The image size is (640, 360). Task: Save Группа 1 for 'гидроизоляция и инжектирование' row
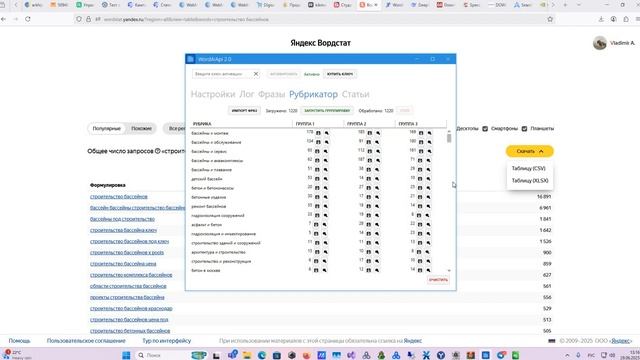point(316,233)
